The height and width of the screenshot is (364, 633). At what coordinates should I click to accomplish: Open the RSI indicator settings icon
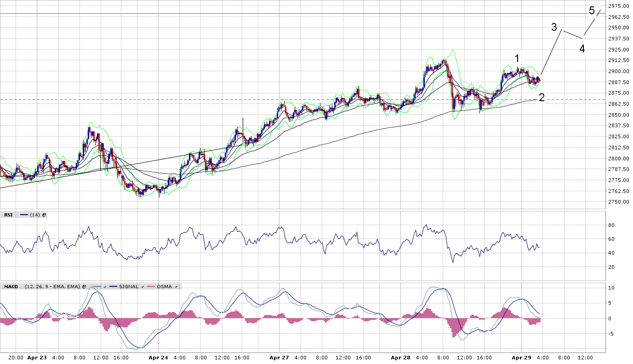(44, 215)
